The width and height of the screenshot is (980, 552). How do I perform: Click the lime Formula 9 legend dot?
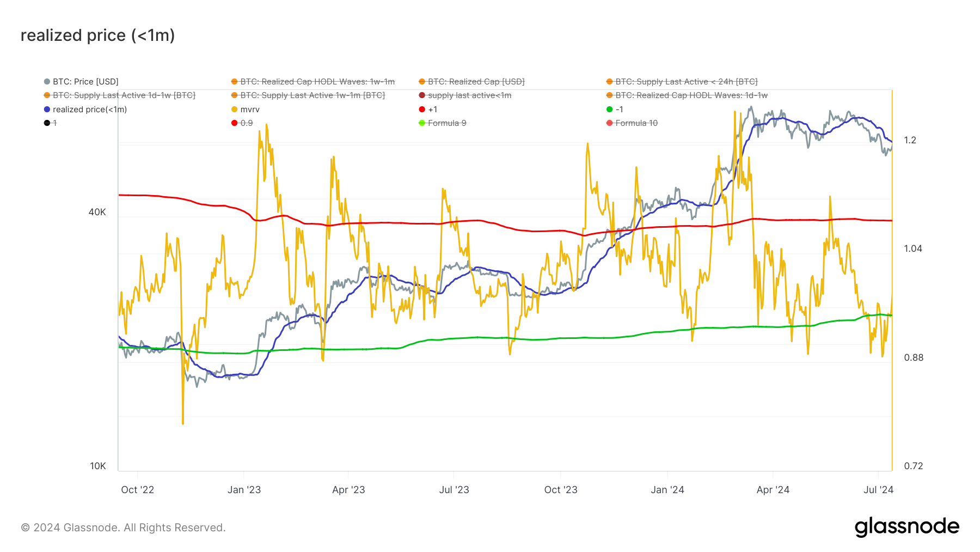click(421, 123)
